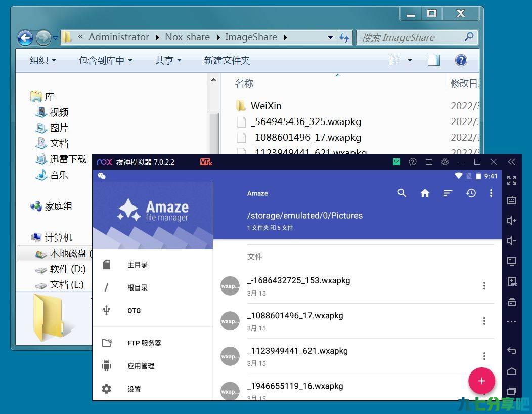This screenshot has width=532, height=414.
Task: Select _564945436_325.wxapkg in Explorer
Action: pyautogui.click(x=299, y=121)
